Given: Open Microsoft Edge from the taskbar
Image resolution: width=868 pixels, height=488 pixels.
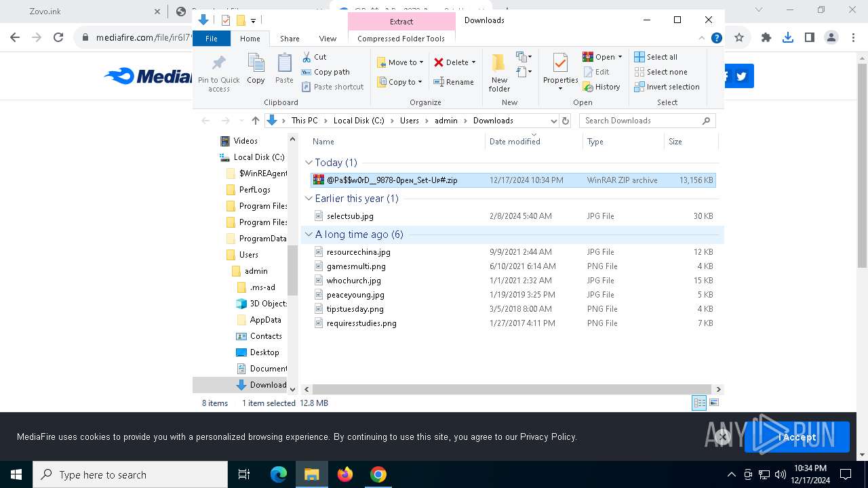Looking at the screenshot, I should pos(279,474).
